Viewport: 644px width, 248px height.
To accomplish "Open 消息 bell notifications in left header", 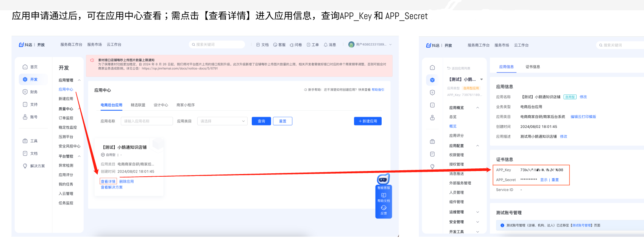I will point(326,45).
